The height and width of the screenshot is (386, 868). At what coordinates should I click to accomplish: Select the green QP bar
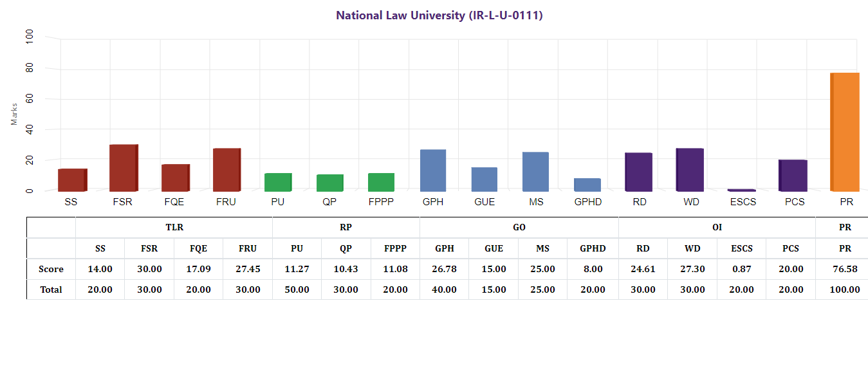[x=330, y=183]
